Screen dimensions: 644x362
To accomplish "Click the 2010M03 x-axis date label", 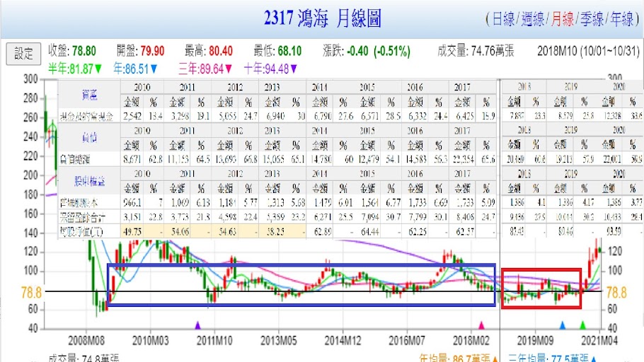I will point(150,341).
